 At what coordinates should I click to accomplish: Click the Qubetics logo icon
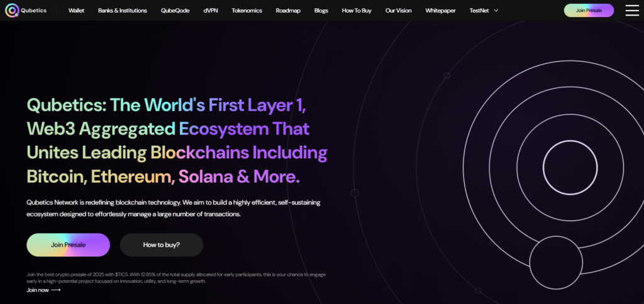click(12, 10)
